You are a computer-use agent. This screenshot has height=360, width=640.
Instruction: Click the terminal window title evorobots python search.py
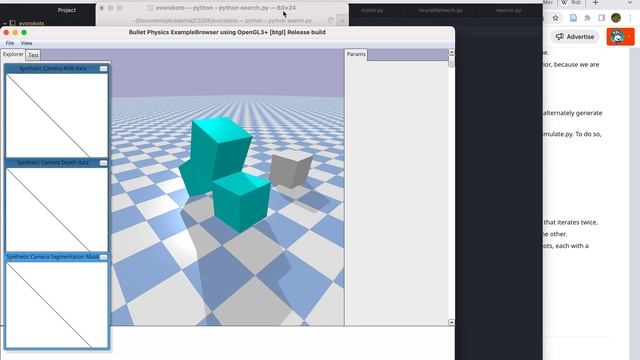(x=226, y=8)
